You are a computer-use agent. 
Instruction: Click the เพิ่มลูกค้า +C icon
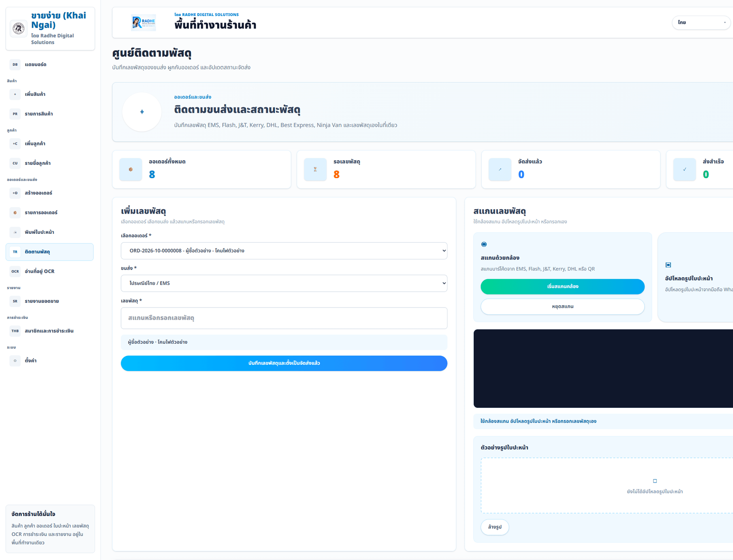point(15,143)
